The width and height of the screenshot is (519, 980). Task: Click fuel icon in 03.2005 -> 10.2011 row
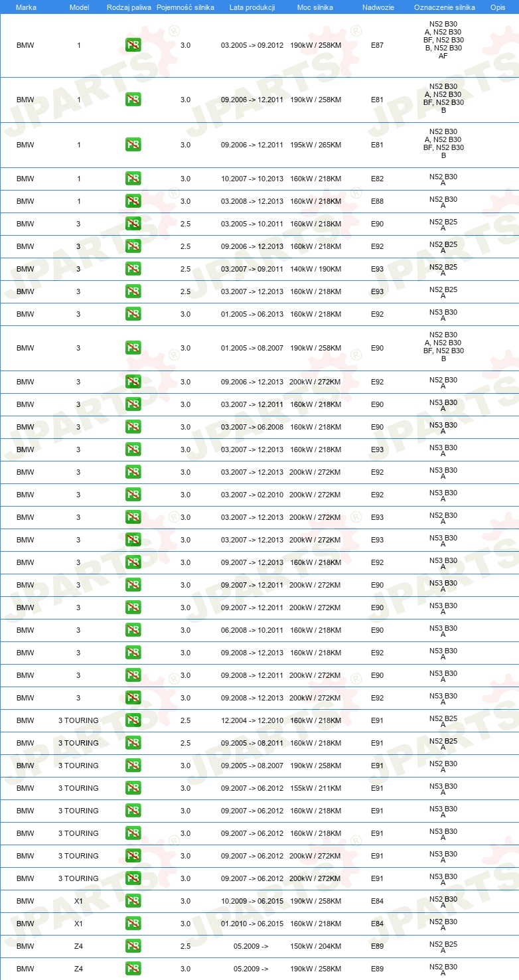[133, 224]
